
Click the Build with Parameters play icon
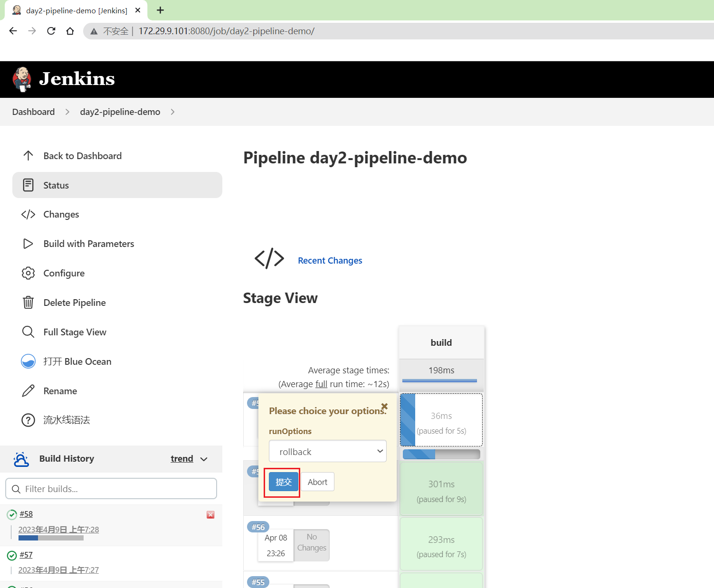(x=28, y=244)
